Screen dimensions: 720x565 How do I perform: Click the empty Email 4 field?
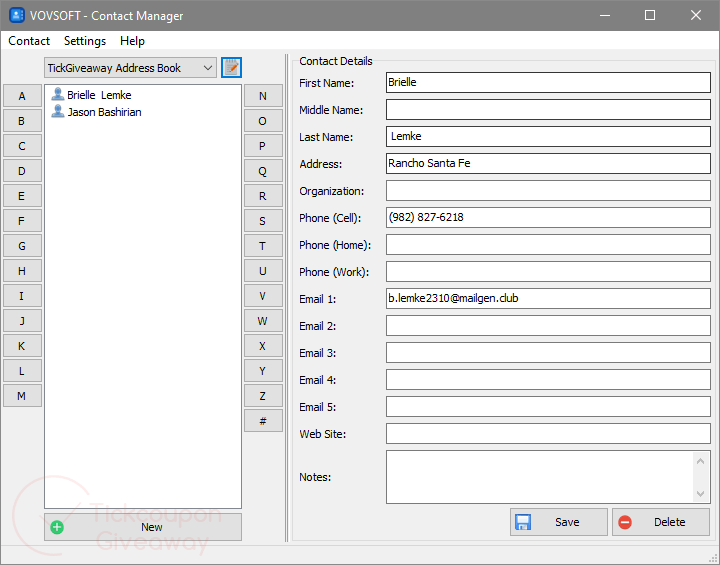tap(548, 379)
